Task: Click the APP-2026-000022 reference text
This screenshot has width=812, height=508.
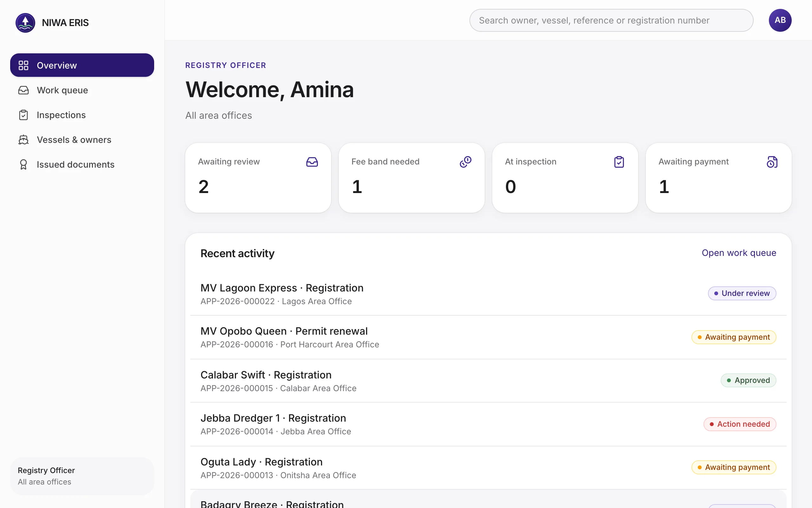Action: click(x=238, y=301)
